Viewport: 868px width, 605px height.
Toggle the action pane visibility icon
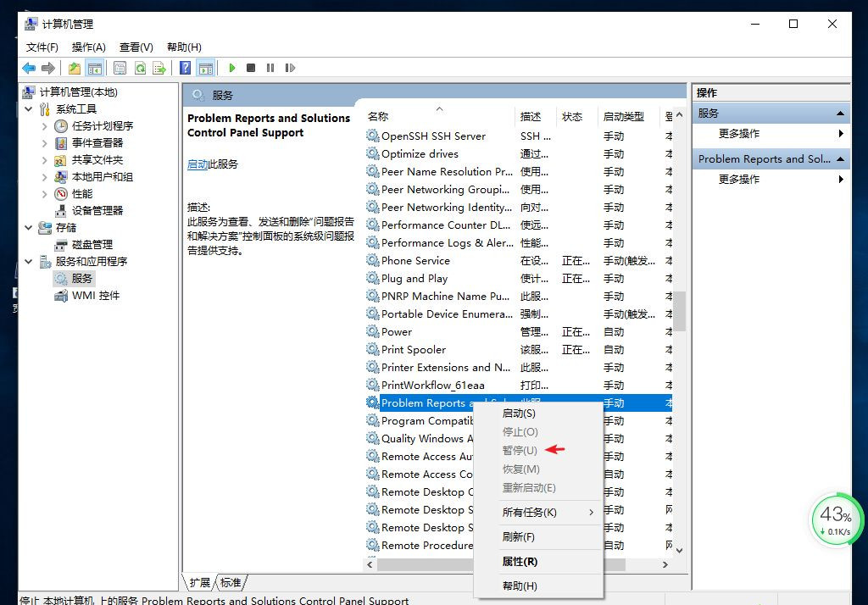(206, 68)
